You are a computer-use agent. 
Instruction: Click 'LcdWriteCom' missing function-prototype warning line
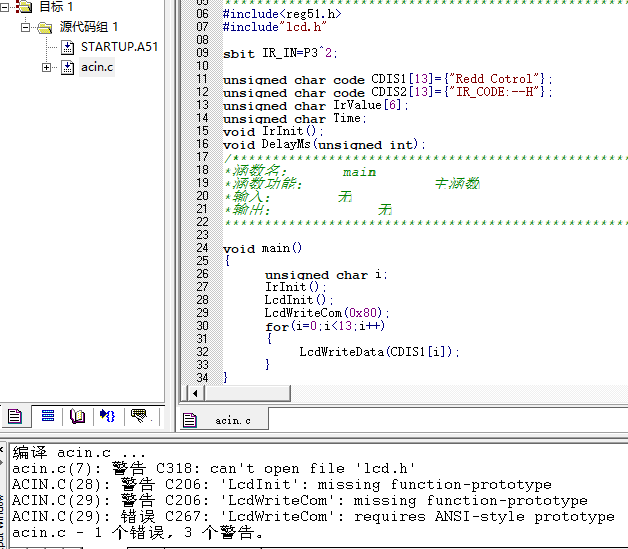pyautogui.click(x=299, y=501)
